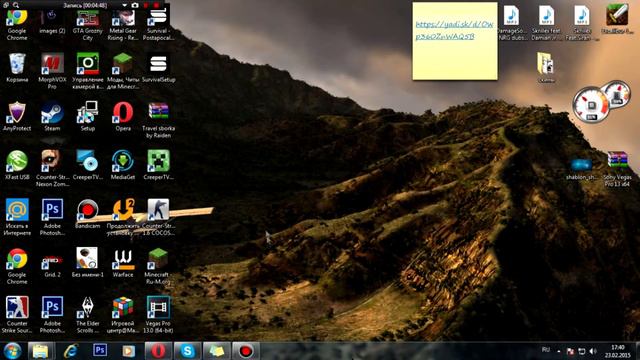This screenshot has height=360, width=640.
Task: Select the GTA Grozny City shortcut
Action: [x=88, y=25]
